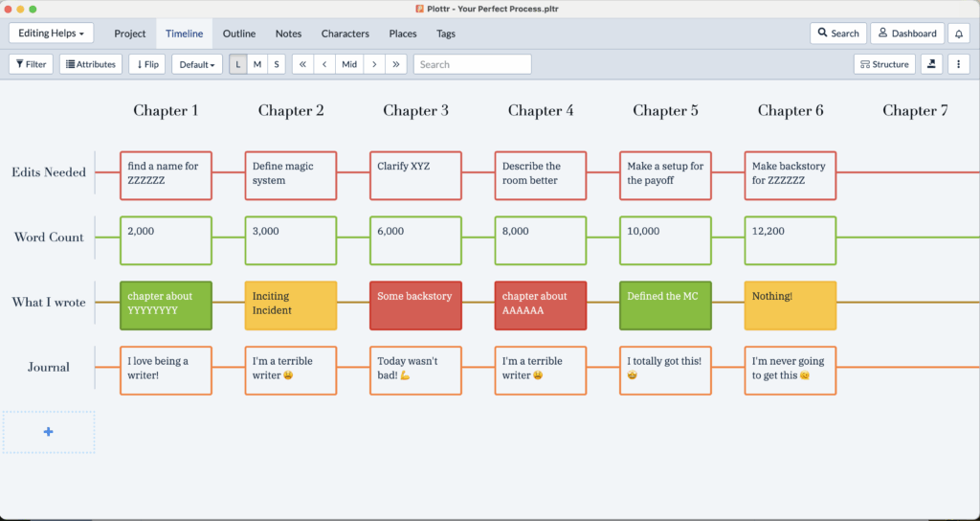Open the 8,000 word count card
The width and height of the screenshot is (980, 521).
click(541, 240)
